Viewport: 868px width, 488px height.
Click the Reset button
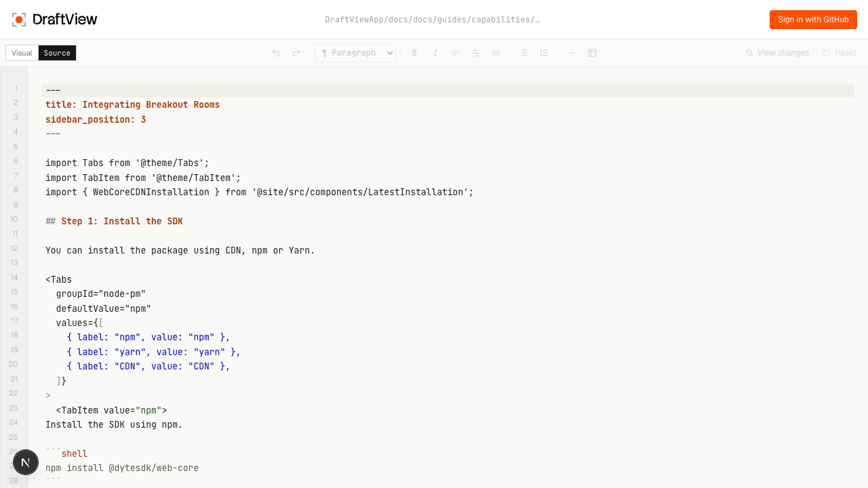click(840, 53)
